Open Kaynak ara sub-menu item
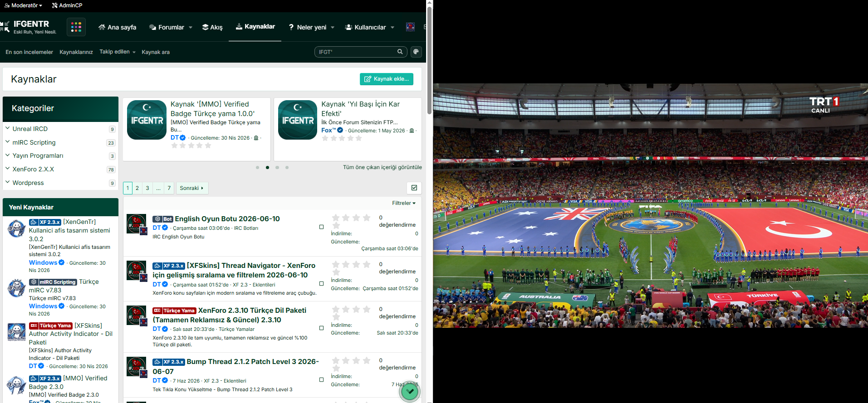This screenshot has width=868, height=403. pyautogui.click(x=156, y=52)
